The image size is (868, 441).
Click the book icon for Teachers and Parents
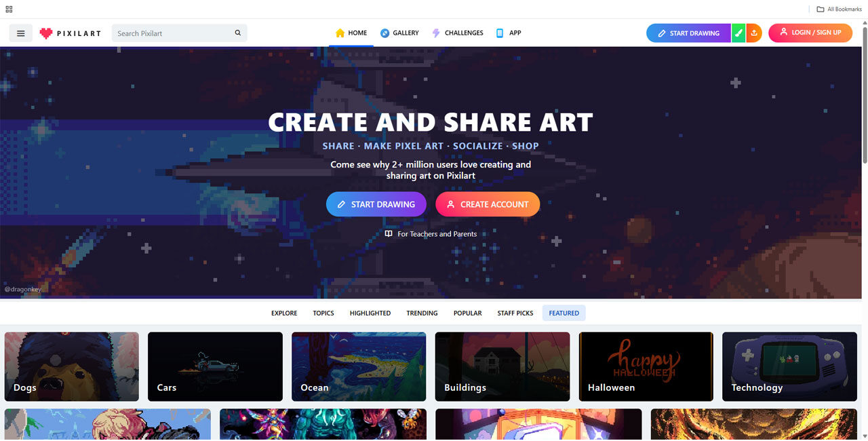pyautogui.click(x=389, y=234)
